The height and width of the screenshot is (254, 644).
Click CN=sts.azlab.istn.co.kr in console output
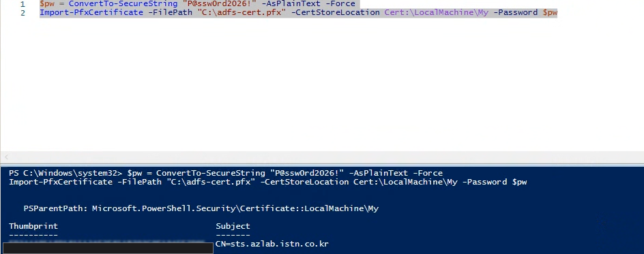click(x=272, y=244)
